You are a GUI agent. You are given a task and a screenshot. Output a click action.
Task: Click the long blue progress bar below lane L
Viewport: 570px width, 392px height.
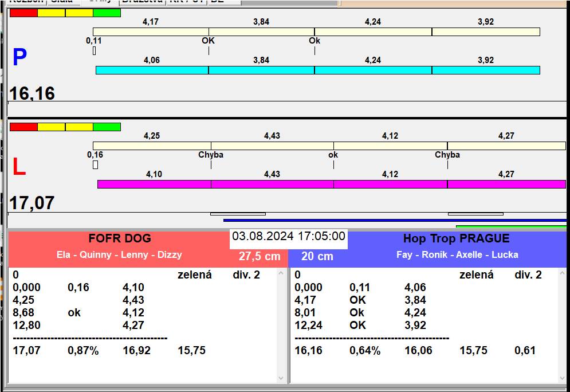pos(395,221)
